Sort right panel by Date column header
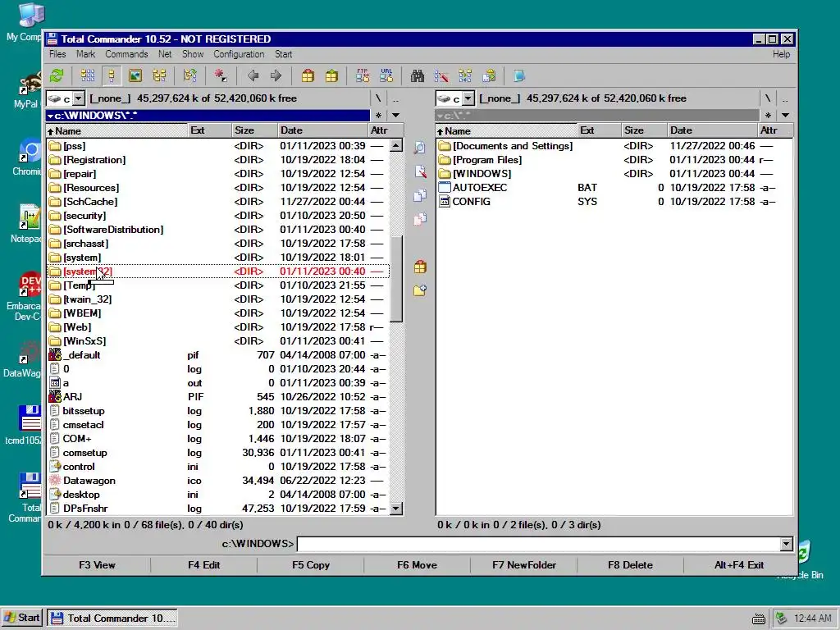This screenshot has height=630, width=840. pos(711,130)
